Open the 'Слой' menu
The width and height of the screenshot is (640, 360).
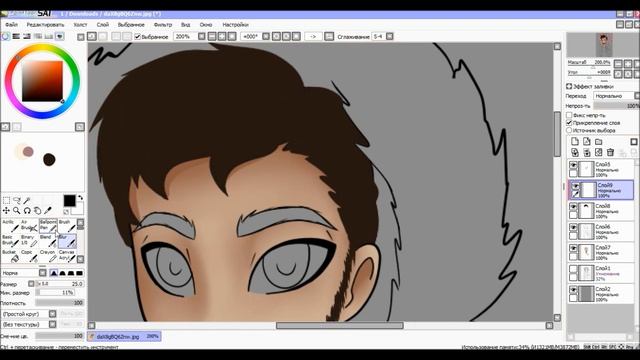point(102,25)
